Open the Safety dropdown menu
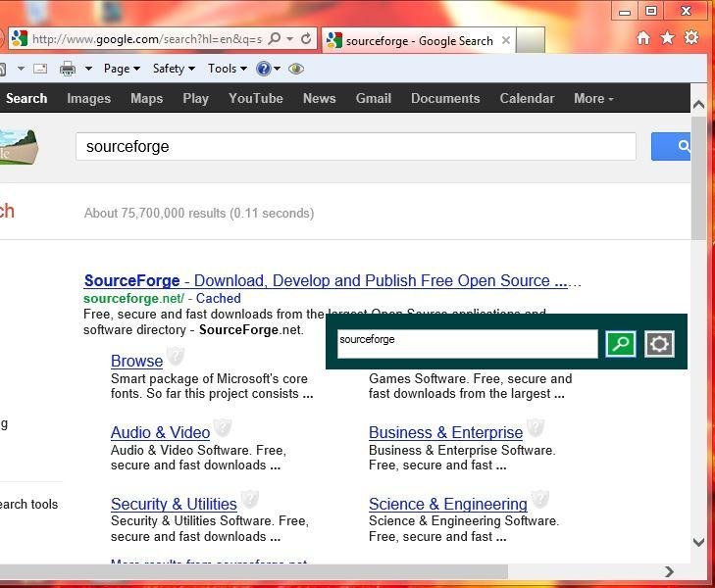The height and width of the screenshot is (588, 715). point(174,69)
